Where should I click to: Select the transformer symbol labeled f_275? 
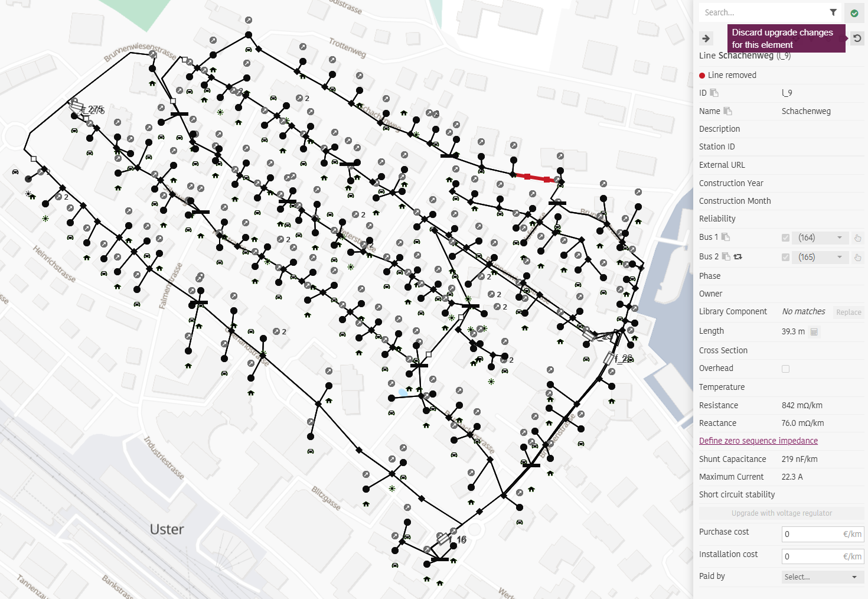[x=77, y=107]
